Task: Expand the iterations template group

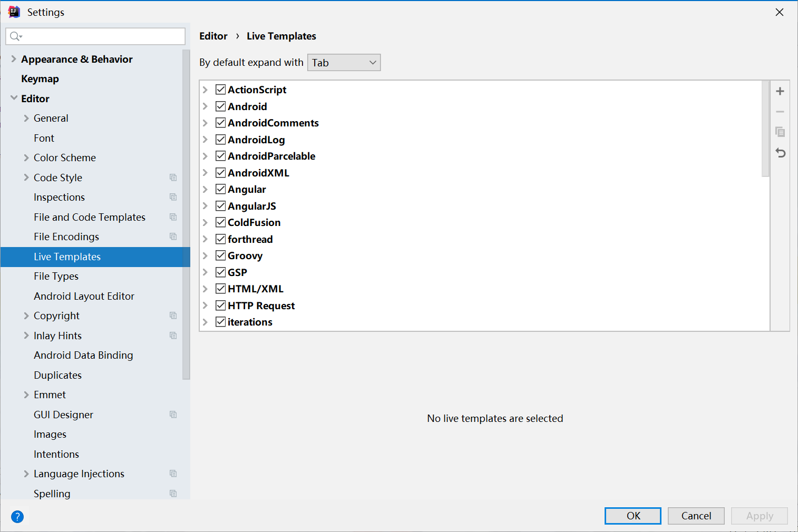Action: point(206,322)
